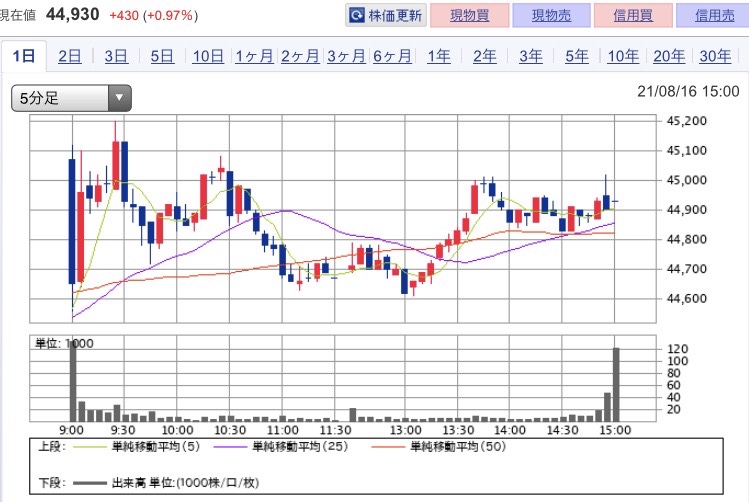The image size is (749, 502).
Task: Click the 現物売 button
Action: [x=551, y=15]
